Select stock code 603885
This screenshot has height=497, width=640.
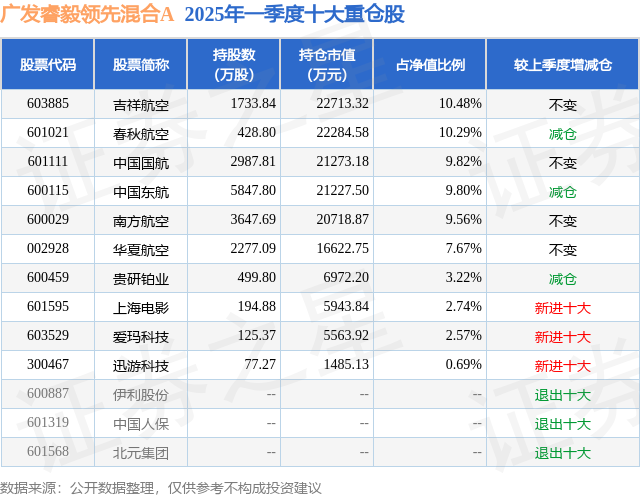coord(48,104)
